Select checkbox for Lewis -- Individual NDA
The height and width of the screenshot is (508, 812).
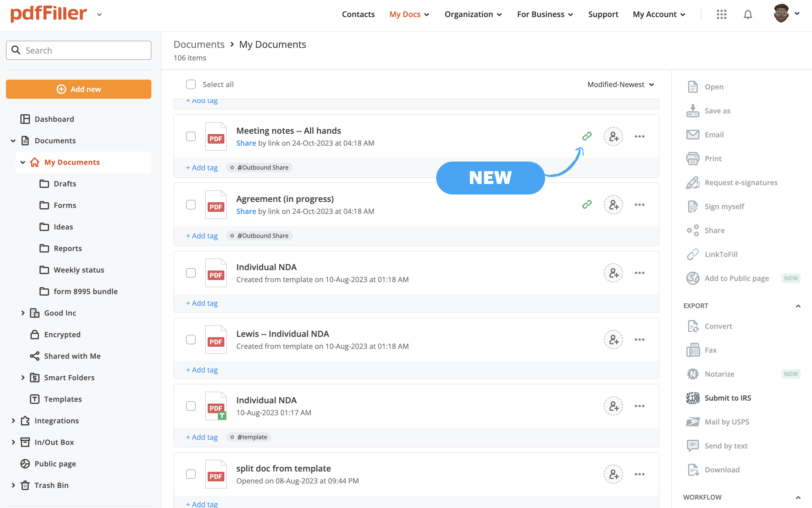click(191, 340)
